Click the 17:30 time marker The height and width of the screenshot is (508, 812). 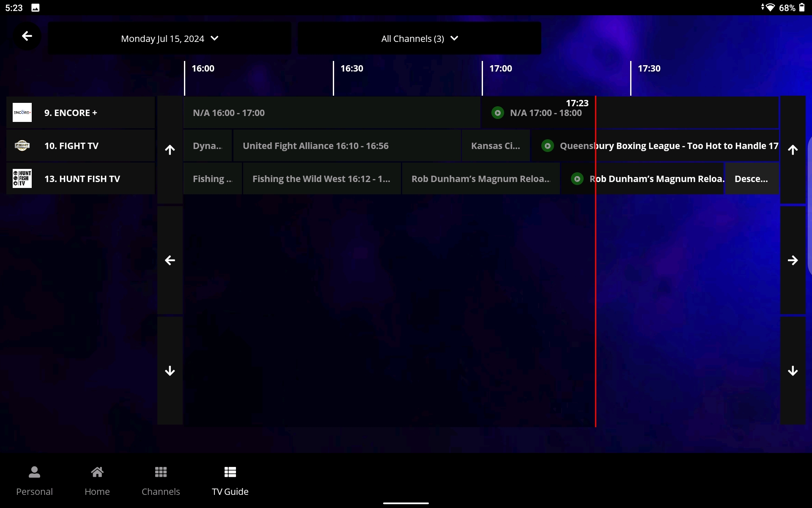point(649,69)
